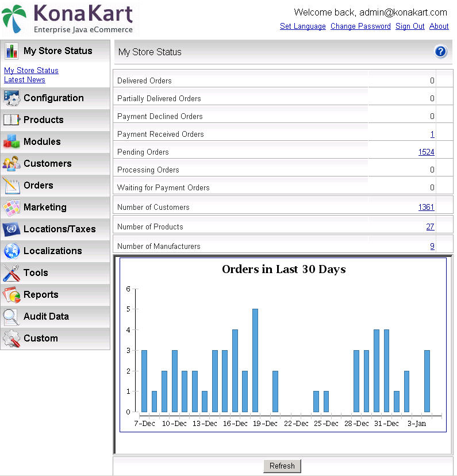Click the Orders in Last 30 Days title
This screenshot has height=476, width=457.
pos(284,269)
